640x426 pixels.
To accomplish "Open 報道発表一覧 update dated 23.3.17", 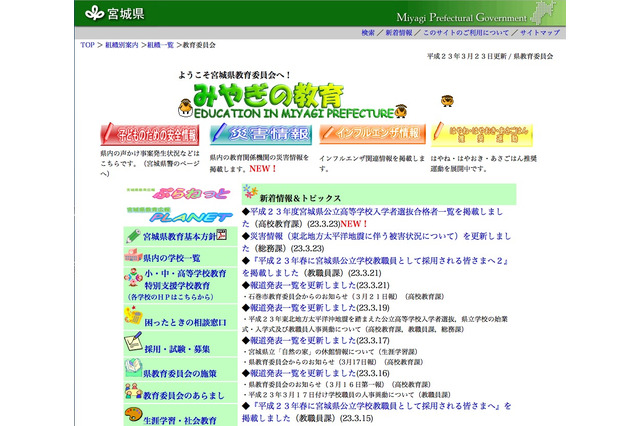I will [x=303, y=340].
